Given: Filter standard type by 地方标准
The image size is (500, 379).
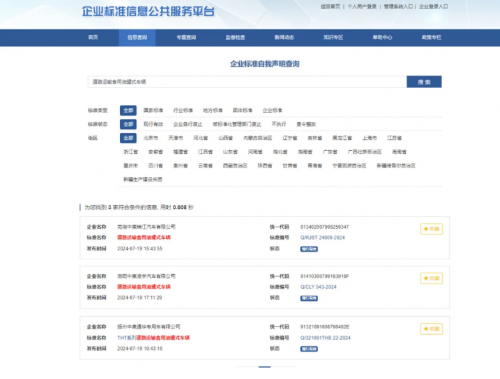Looking at the screenshot, I should pos(213,110).
